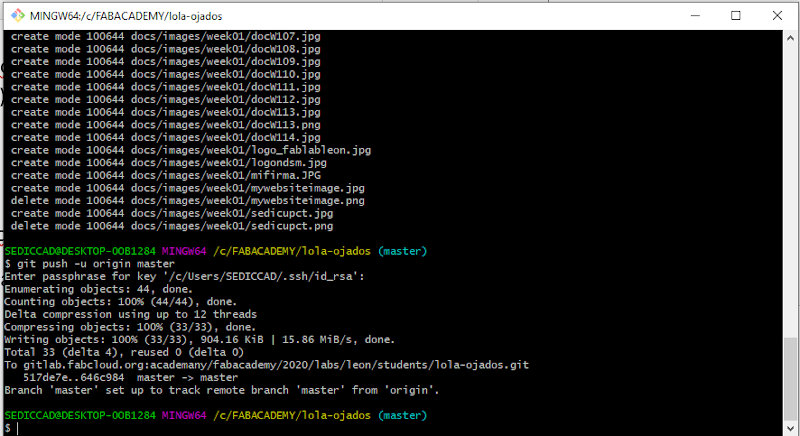Click the Delta compression using 12 threads line
800x436 pixels.
[131, 315]
